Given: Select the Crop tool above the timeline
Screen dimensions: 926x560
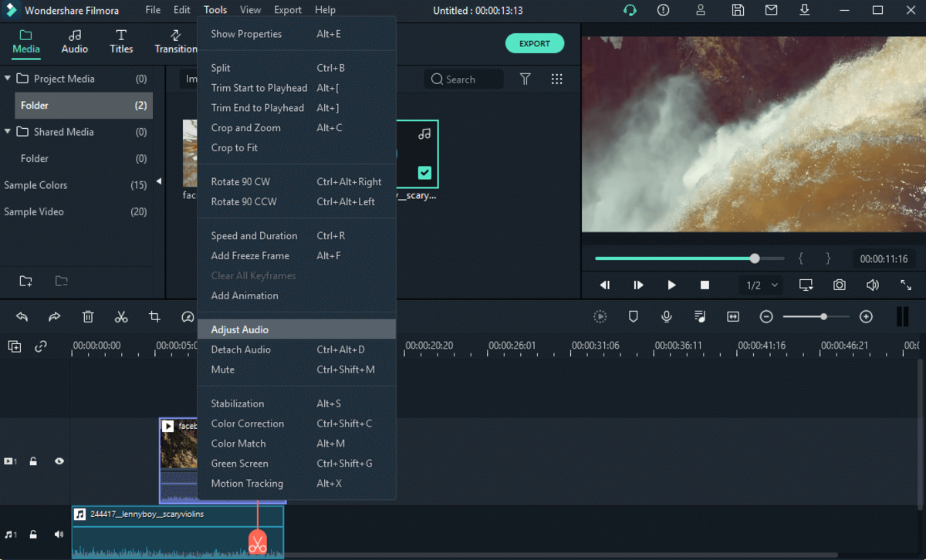Looking at the screenshot, I should (154, 316).
